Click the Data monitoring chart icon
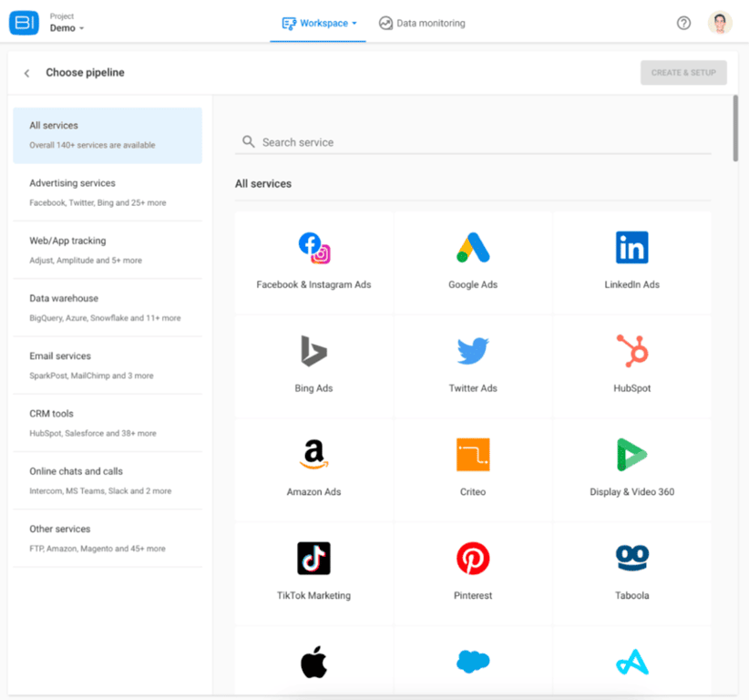The image size is (749, 700). tap(385, 23)
